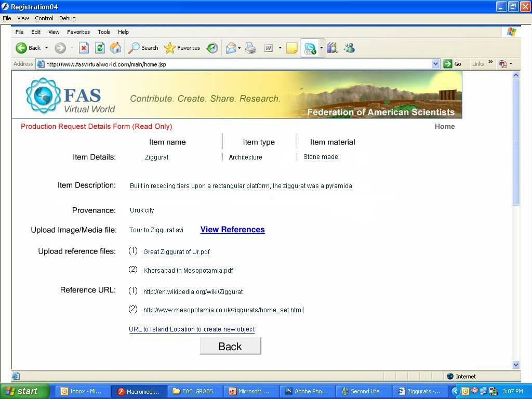The image size is (532, 399).
Task: Click the Home link on the page
Action: pos(445,126)
